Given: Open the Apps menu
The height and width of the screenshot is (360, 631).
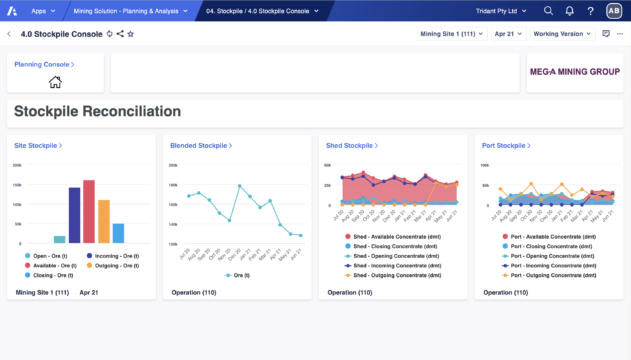Looking at the screenshot, I should (43, 11).
